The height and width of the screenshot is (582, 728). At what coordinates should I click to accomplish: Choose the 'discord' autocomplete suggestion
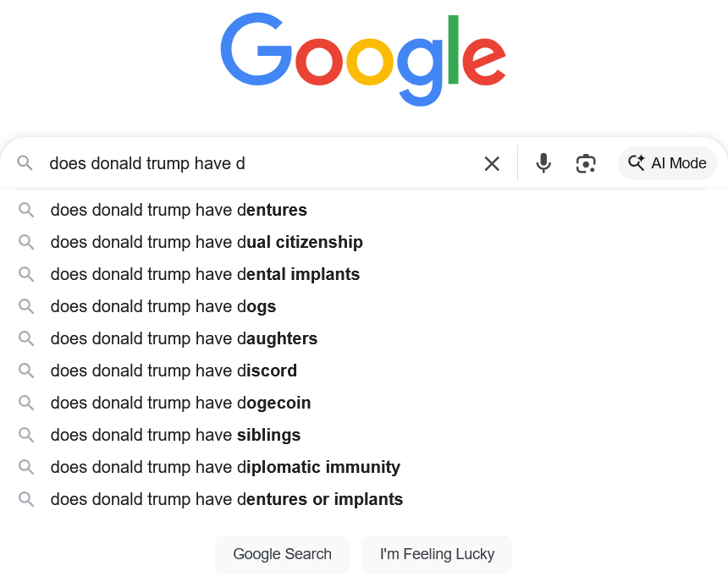[174, 371]
